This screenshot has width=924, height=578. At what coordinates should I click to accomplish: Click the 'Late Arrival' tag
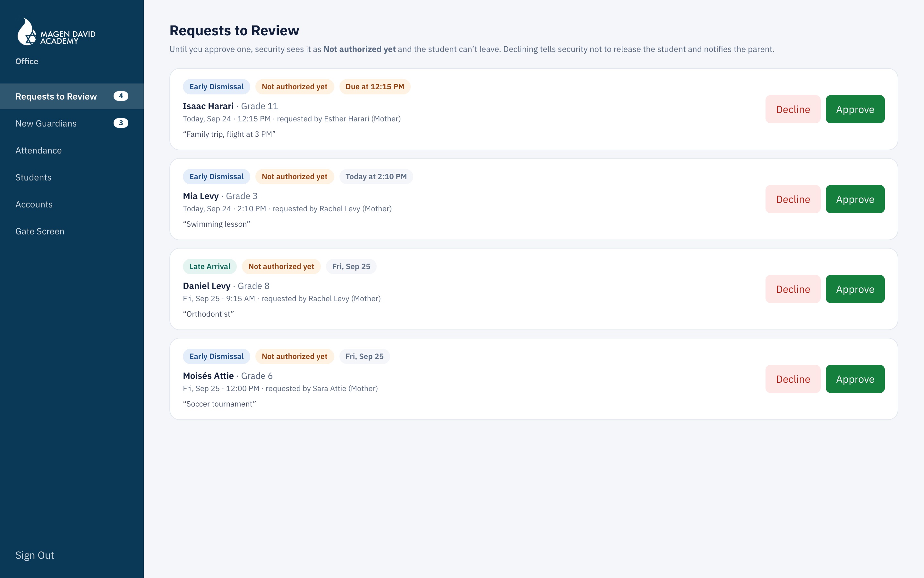(x=210, y=267)
